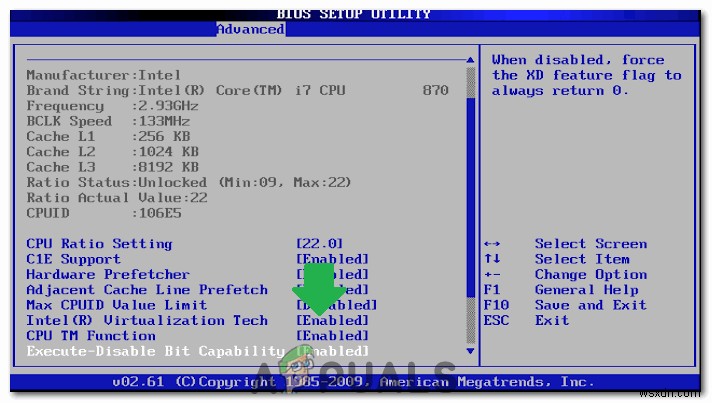Click the left-right arrows key icon
Viewport: 712px width, 403px height.
click(492, 244)
